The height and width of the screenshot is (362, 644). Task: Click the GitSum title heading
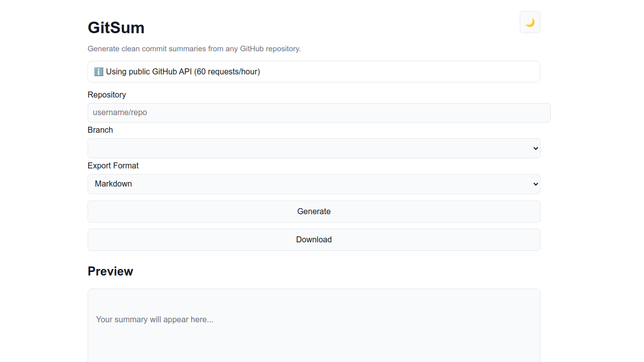[116, 28]
